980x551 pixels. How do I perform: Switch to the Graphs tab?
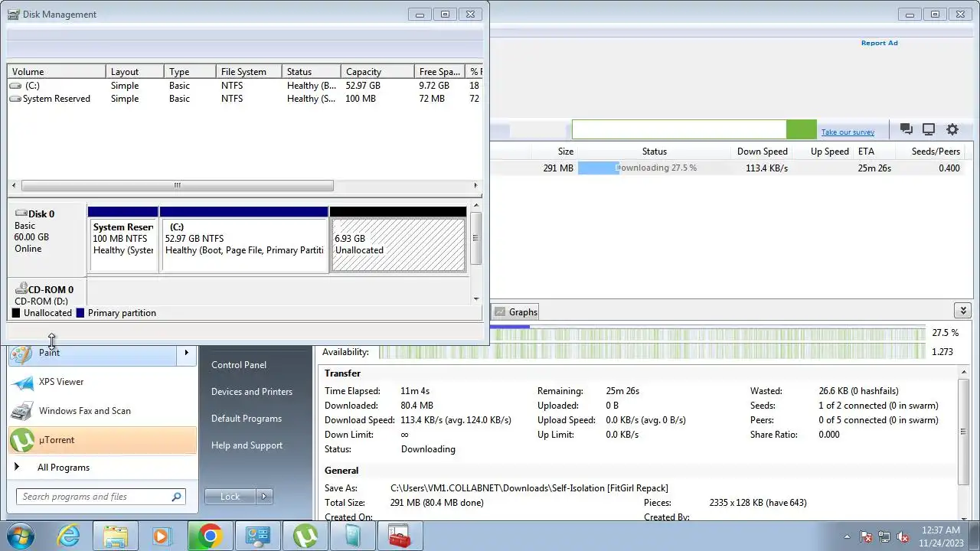[x=515, y=312]
